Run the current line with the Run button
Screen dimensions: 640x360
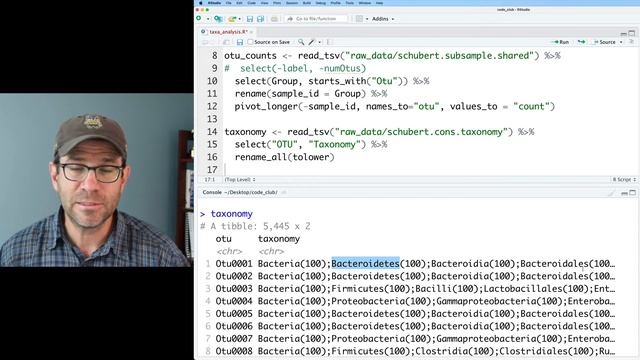[x=560, y=42]
